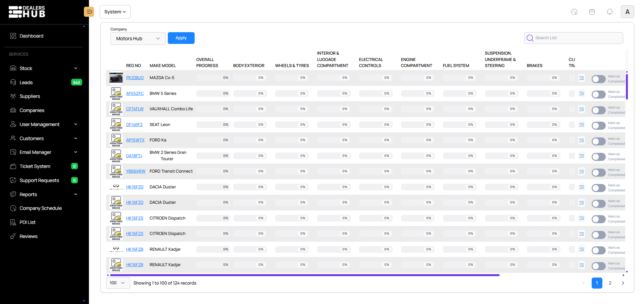Toggle Mark as Completed for last RENAULT Kadjar row
Image resolution: width=644 pixels, height=304 pixels.
coord(598,266)
